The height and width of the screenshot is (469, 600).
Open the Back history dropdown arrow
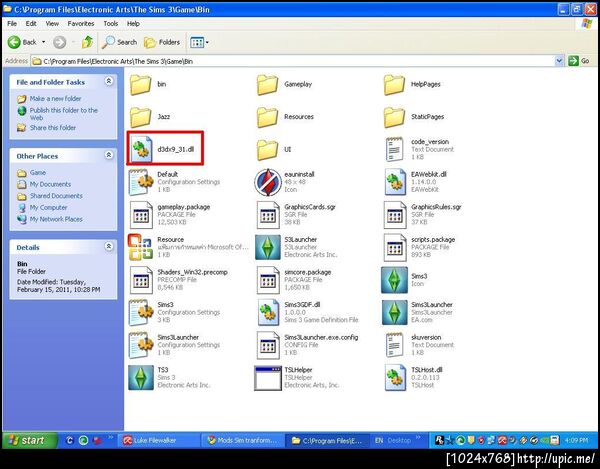[x=43, y=42]
